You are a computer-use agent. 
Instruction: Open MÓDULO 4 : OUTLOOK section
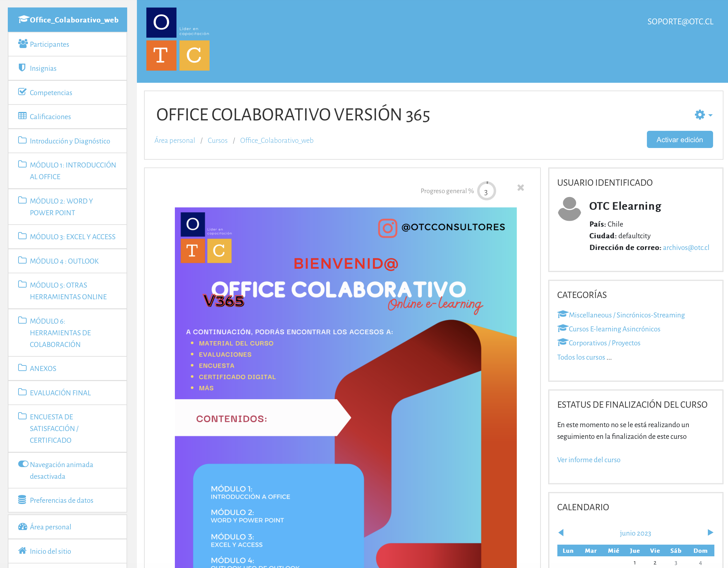point(67,261)
